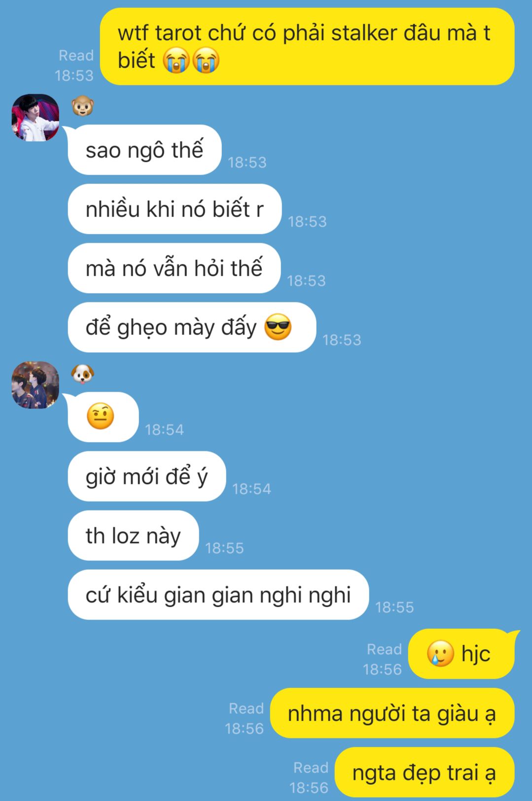Select the bubble 'th loz này'

pyautogui.click(x=133, y=535)
